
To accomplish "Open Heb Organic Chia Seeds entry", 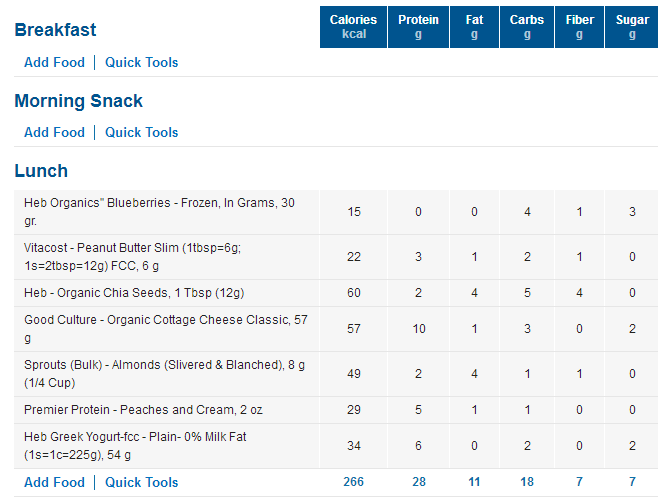I will (x=134, y=293).
